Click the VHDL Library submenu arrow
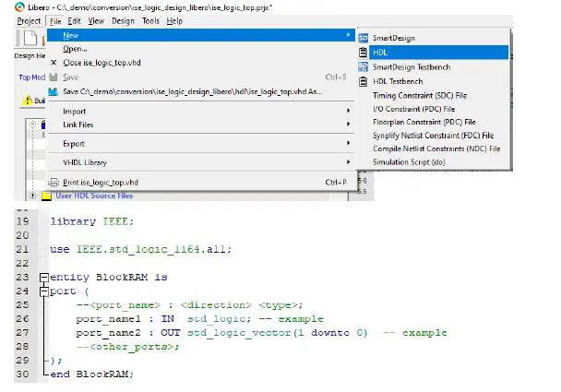 348,162
